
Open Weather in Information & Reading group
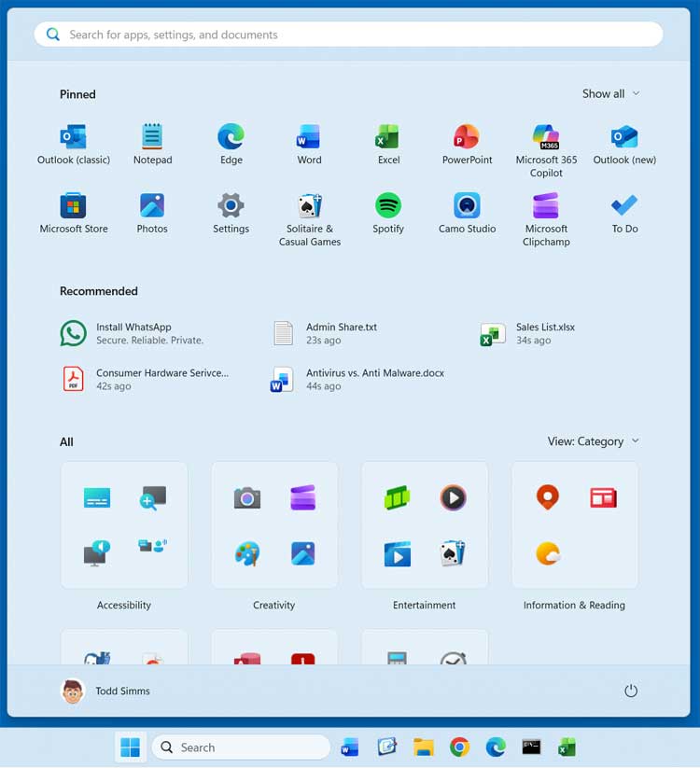coord(548,554)
